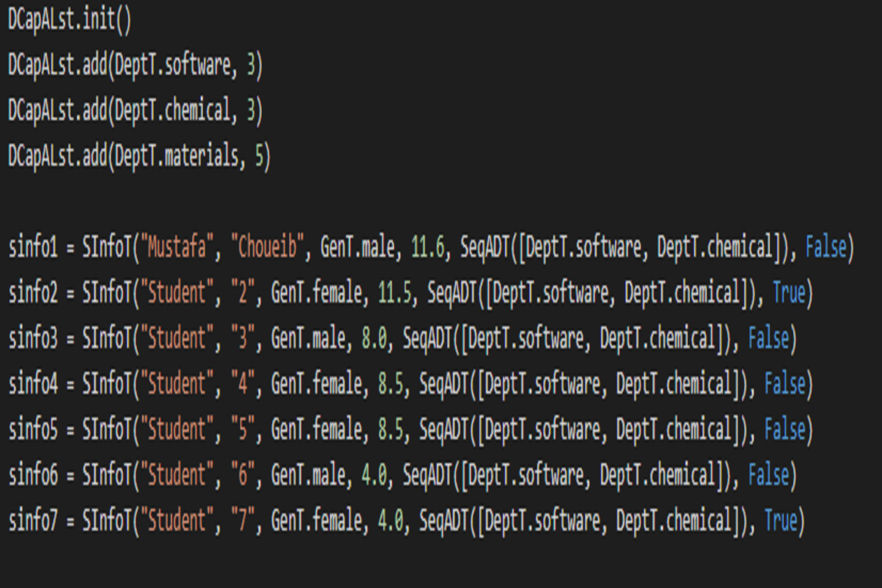Click the True keyword on sinfo2 line

tap(789, 293)
